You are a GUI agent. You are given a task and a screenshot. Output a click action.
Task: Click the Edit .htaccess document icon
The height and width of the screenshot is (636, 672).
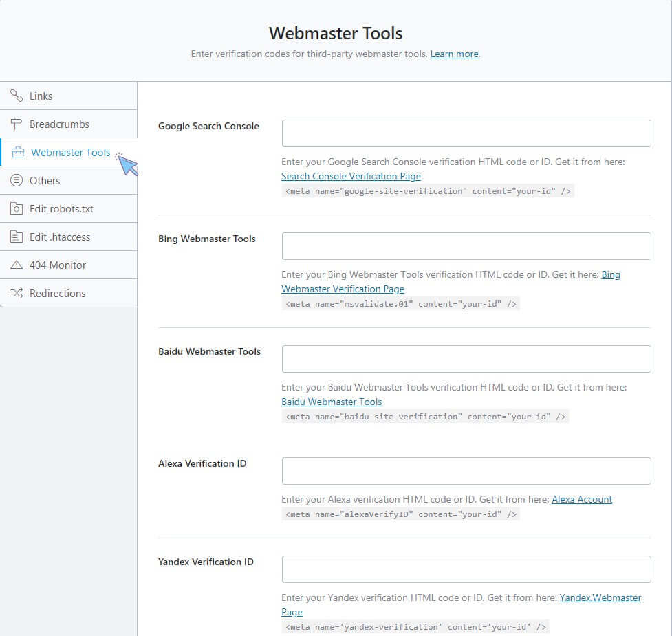[x=17, y=237]
